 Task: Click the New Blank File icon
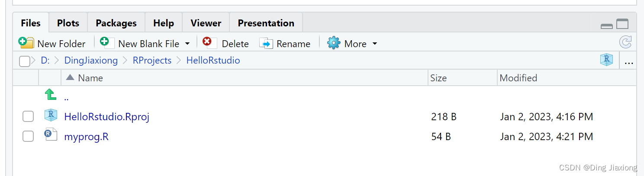pos(107,43)
